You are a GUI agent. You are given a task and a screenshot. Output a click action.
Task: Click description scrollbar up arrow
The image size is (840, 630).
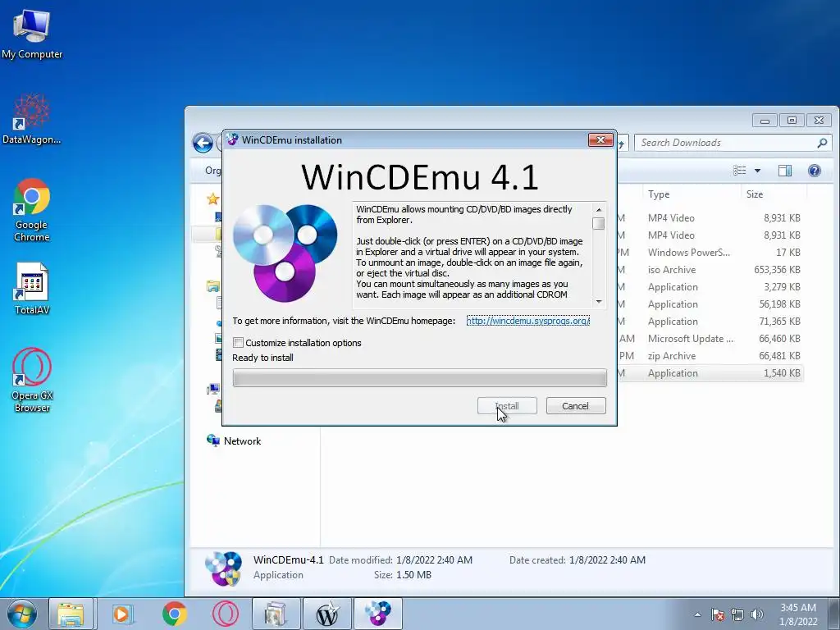click(x=599, y=209)
